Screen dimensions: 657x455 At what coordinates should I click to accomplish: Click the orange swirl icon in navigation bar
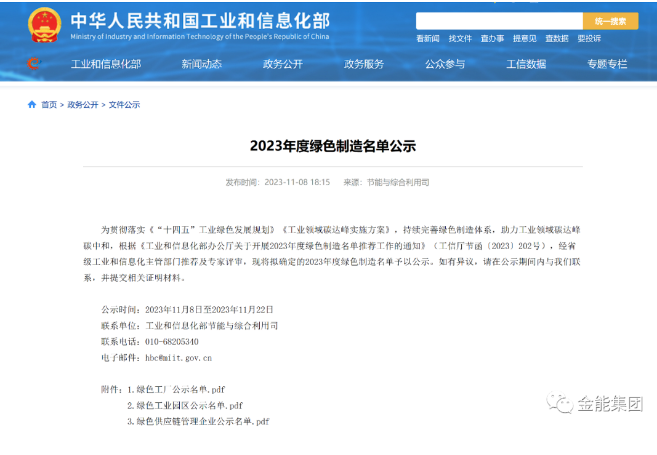33,64
